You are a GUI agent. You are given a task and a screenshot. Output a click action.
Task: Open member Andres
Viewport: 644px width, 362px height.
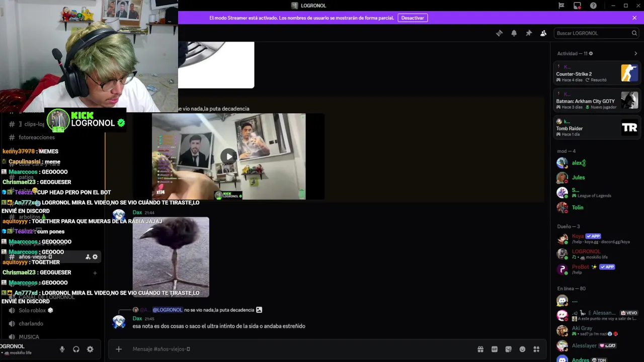(596, 359)
